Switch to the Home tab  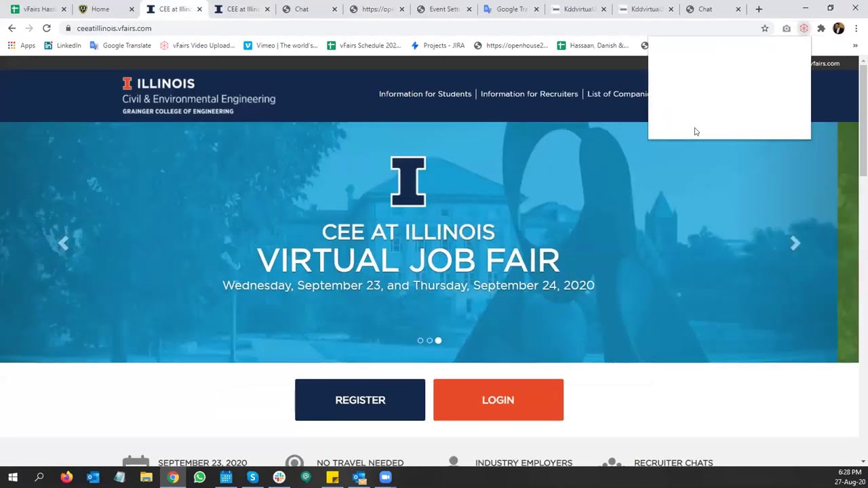click(x=105, y=9)
